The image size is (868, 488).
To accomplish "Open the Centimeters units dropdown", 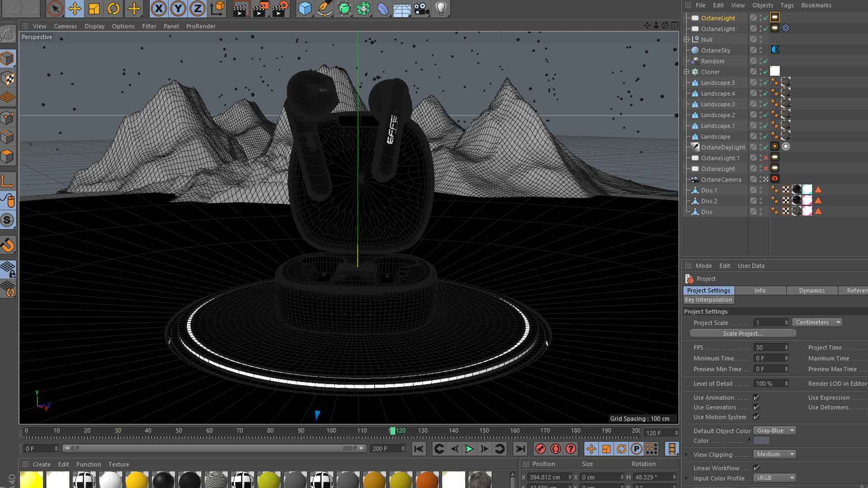I will coord(816,322).
